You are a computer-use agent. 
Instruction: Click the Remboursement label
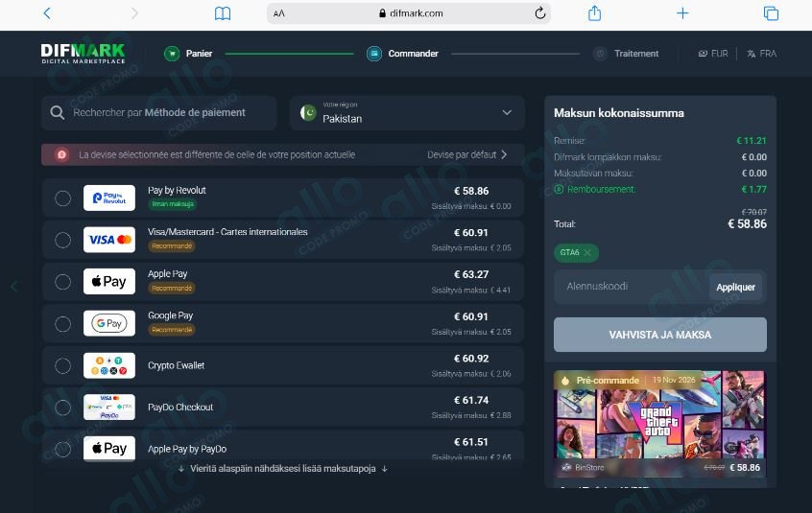coord(601,189)
